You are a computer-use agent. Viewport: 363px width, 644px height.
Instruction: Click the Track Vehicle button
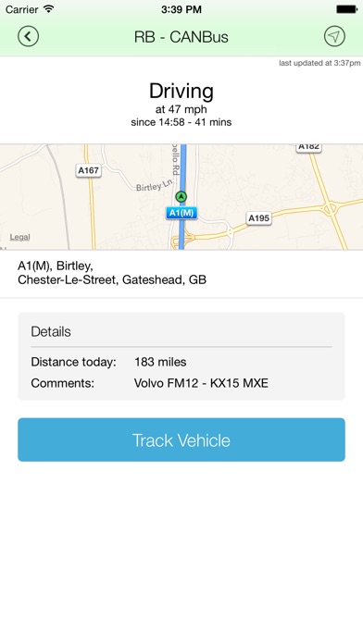[181, 440]
